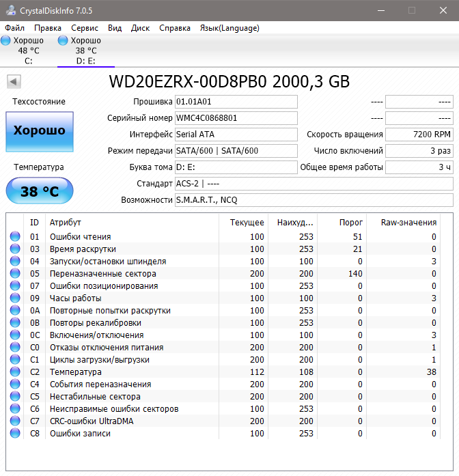Viewport: 459px width, 476px height.
Task: Click status orb of 07 Ошибки позиционирования
Action: [x=15, y=285]
